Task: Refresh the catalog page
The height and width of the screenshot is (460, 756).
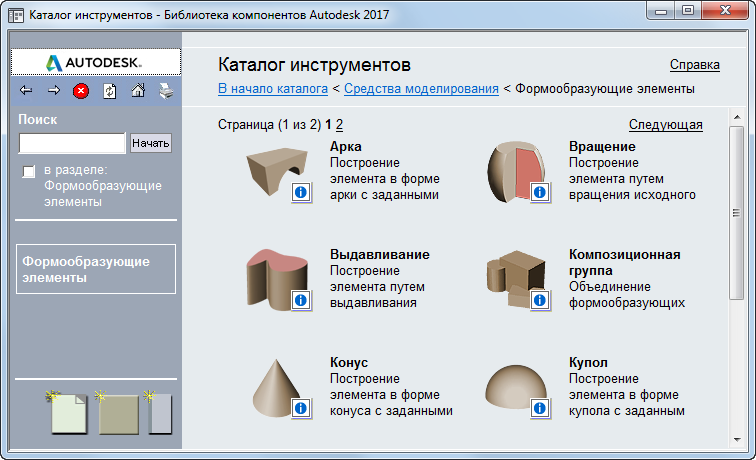Action: 110,91
